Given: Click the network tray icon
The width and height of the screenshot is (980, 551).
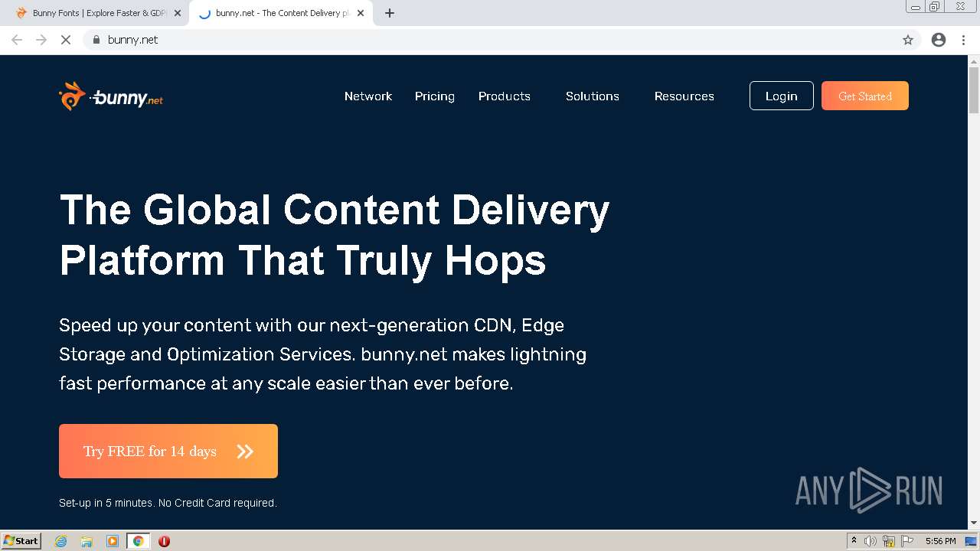Looking at the screenshot, I should (889, 541).
